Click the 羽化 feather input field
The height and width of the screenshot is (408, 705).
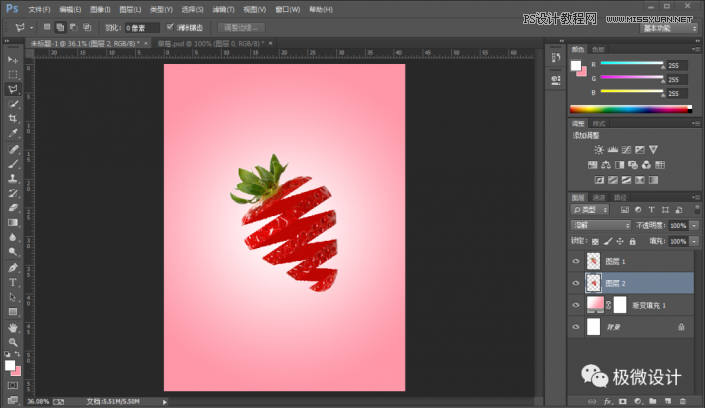pos(142,27)
